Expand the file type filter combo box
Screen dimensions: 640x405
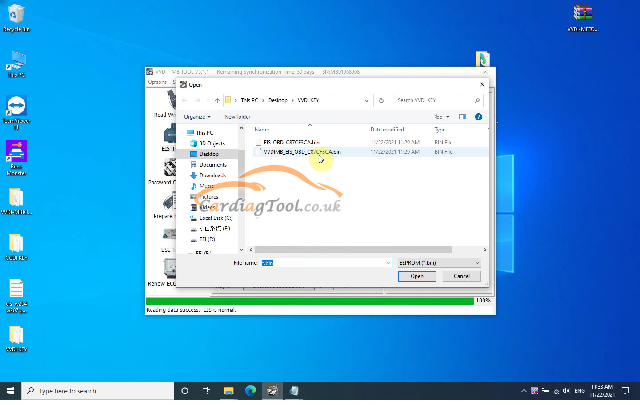click(438, 262)
